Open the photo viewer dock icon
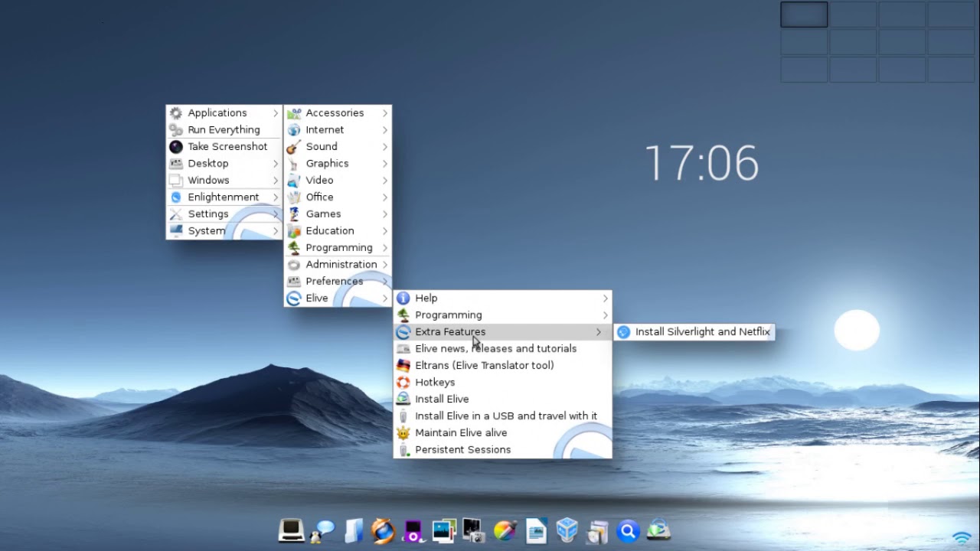The width and height of the screenshot is (980, 551). [x=444, y=530]
